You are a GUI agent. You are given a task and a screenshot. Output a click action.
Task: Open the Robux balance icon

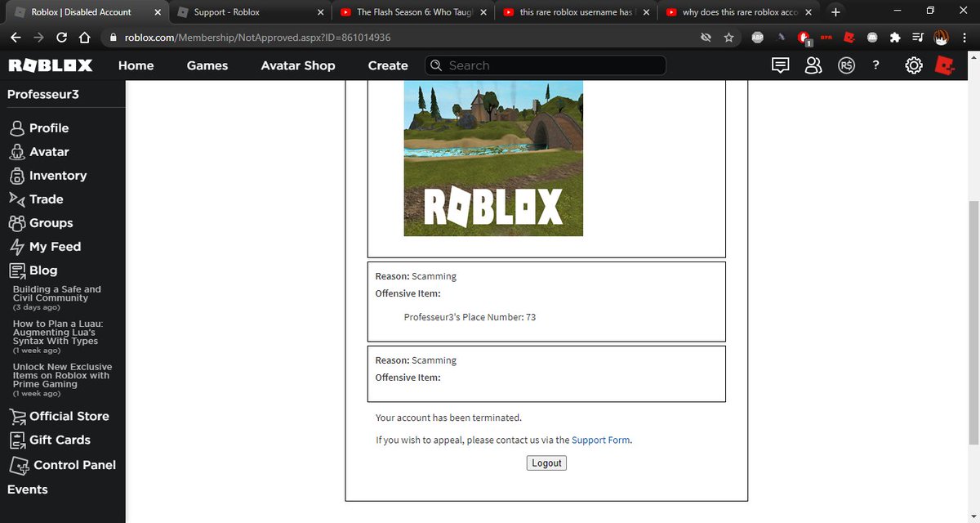pos(846,65)
